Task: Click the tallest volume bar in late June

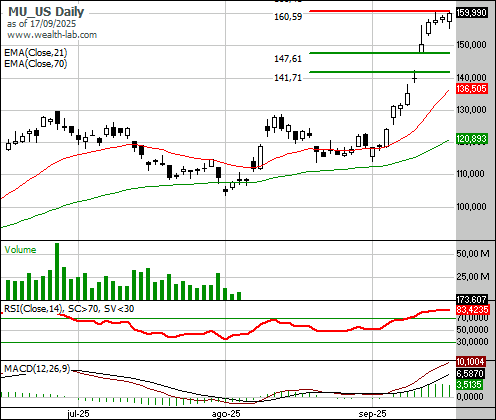Action: tap(57, 271)
